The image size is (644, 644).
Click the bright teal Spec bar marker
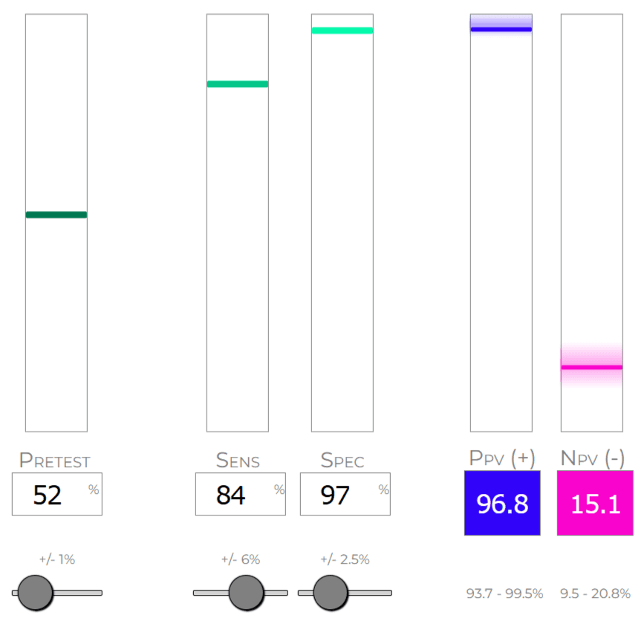pyautogui.click(x=342, y=30)
